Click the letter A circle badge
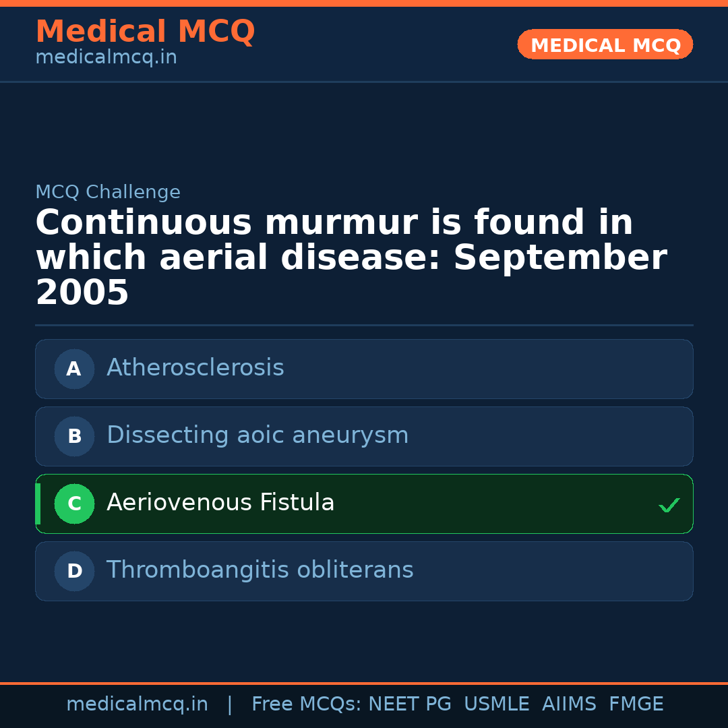Viewport: 728px width, 728px height. tap(74, 369)
